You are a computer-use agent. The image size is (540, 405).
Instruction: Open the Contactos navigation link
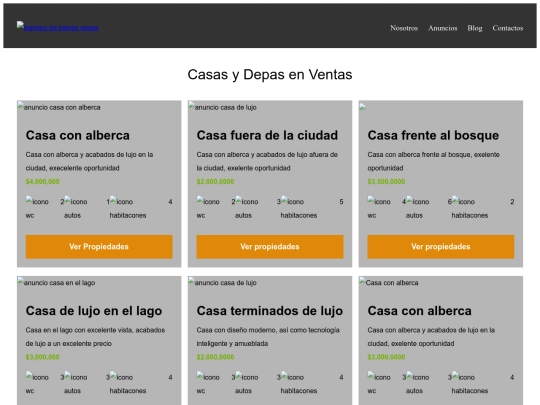pyautogui.click(x=508, y=28)
